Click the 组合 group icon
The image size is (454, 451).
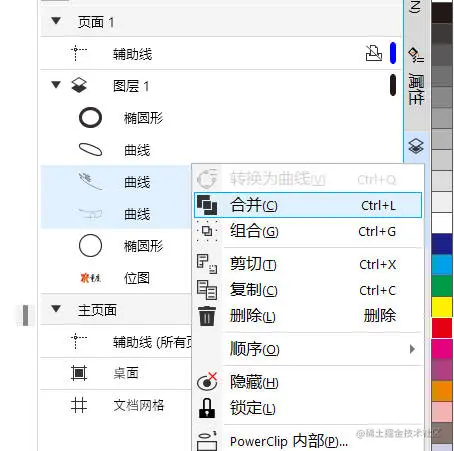[x=207, y=231]
